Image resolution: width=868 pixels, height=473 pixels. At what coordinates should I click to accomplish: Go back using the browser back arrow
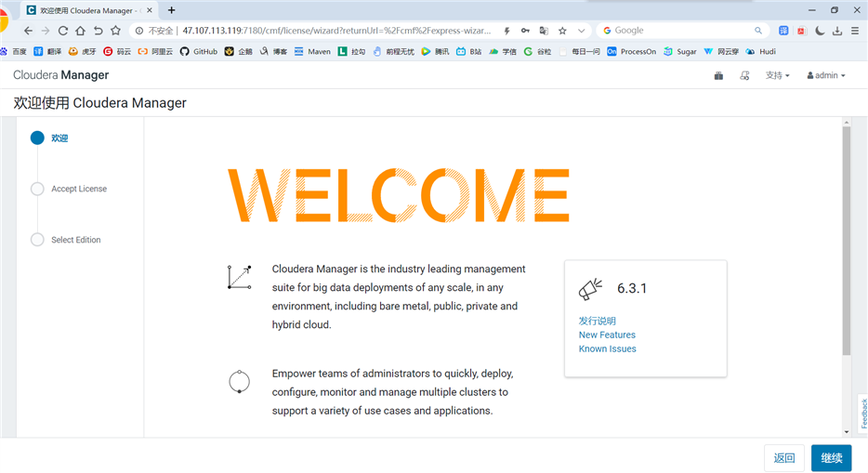point(28,31)
